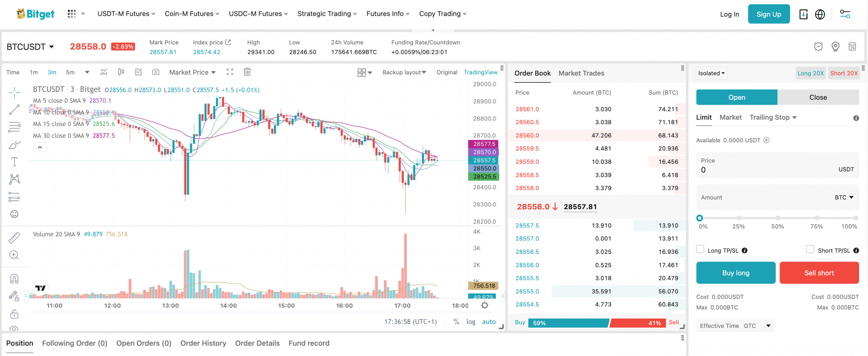This screenshot has height=356, width=868.
Task: Set amount slider to 50%
Action: [778, 218]
